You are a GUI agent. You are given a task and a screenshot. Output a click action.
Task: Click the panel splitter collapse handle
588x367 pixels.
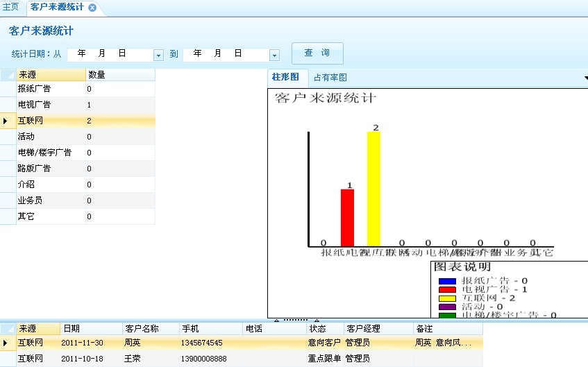pos(296,320)
